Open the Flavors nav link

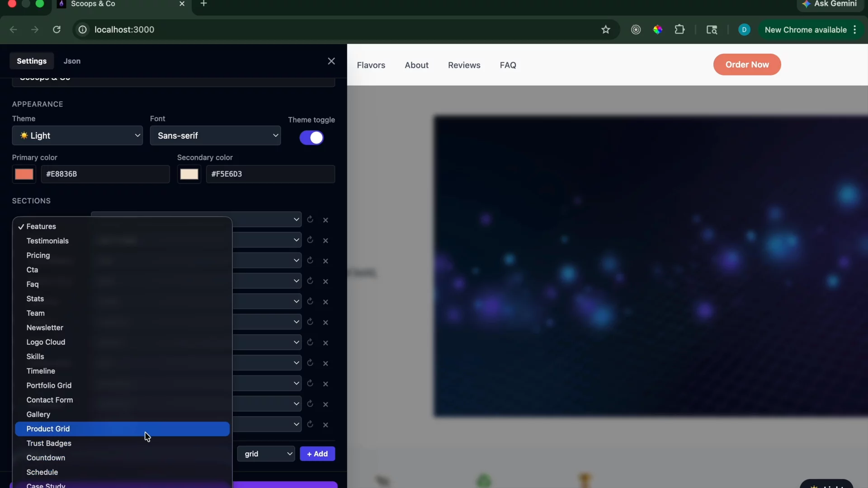[371, 65]
